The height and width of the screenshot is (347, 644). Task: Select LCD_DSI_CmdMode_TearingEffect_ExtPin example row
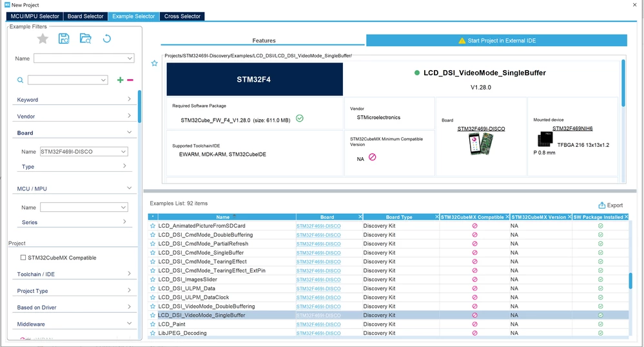[x=389, y=270]
